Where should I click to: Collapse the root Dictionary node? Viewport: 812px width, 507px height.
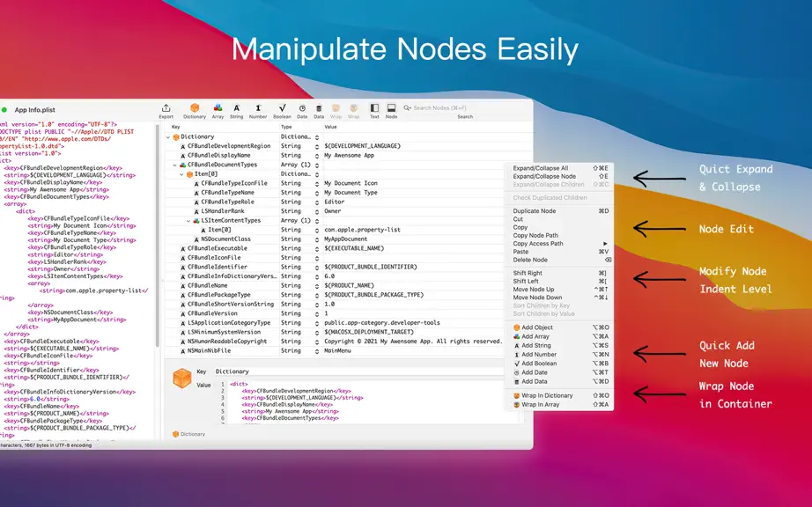pyautogui.click(x=168, y=137)
